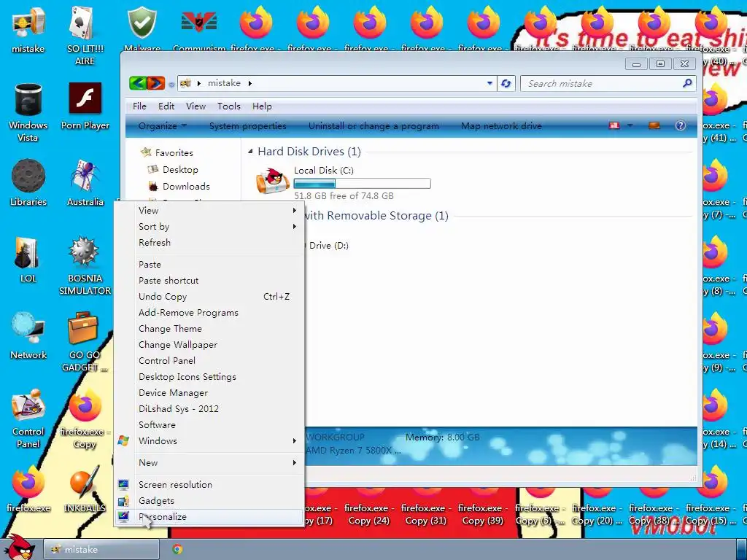747x560 pixels.
Task: Click Uninstall or change a program
Action: [x=373, y=125]
